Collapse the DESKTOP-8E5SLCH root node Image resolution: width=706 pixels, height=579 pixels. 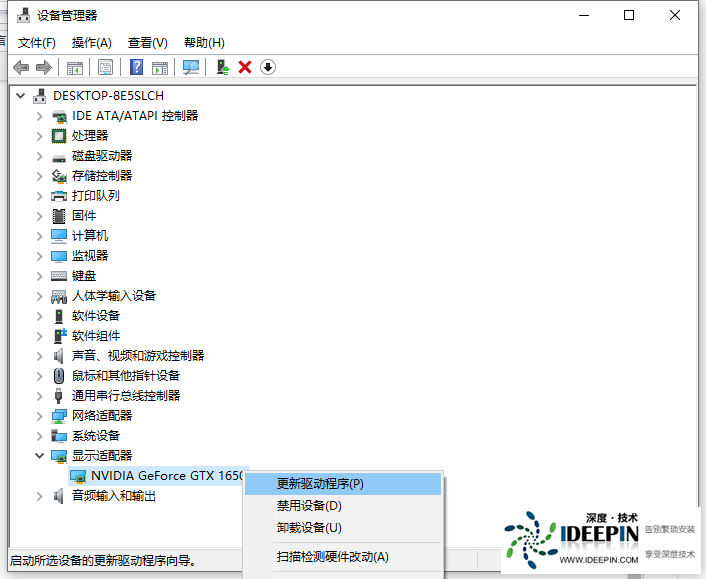click(21, 95)
